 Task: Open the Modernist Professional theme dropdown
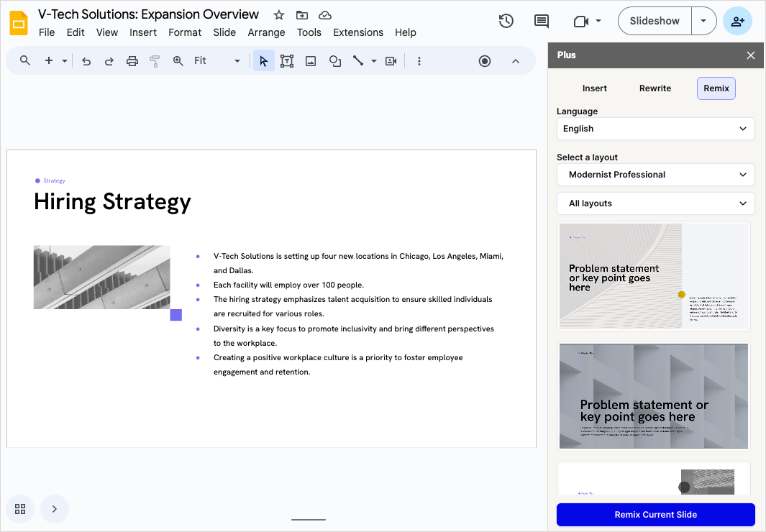[x=655, y=175]
